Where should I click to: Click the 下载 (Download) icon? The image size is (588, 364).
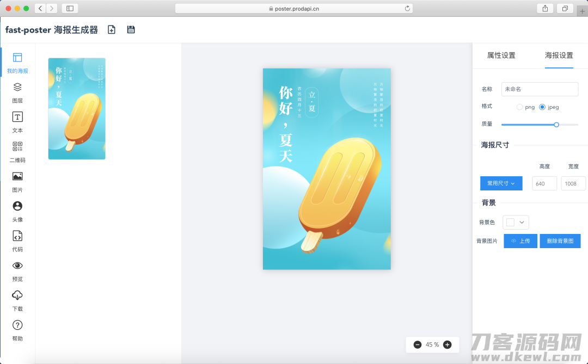coord(17,300)
